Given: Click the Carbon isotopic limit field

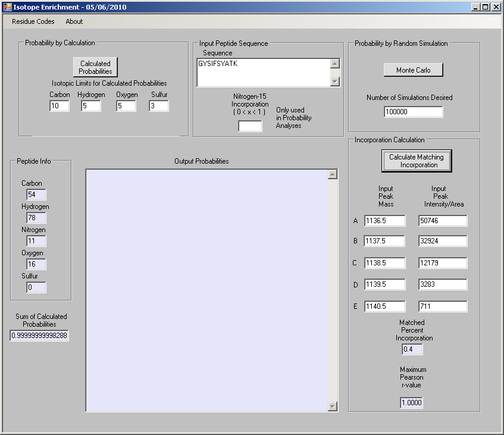Looking at the screenshot, I should click(x=60, y=106).
